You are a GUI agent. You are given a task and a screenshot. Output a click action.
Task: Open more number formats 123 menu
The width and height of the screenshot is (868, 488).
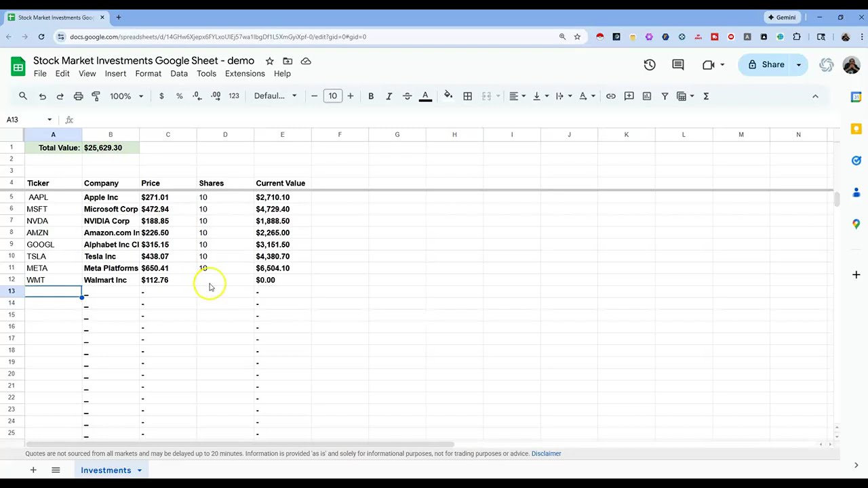point(234,96)
